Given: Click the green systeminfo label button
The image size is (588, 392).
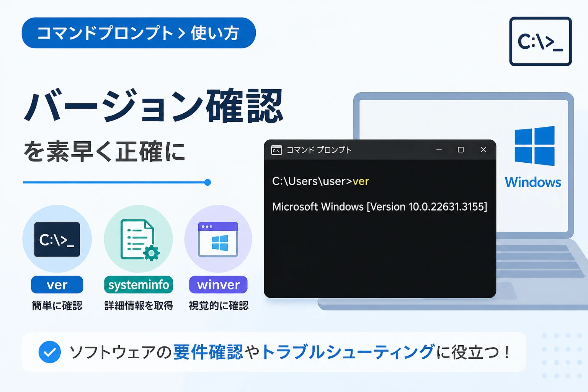Looking at the screenshot, I should click(x=139, y=285).
